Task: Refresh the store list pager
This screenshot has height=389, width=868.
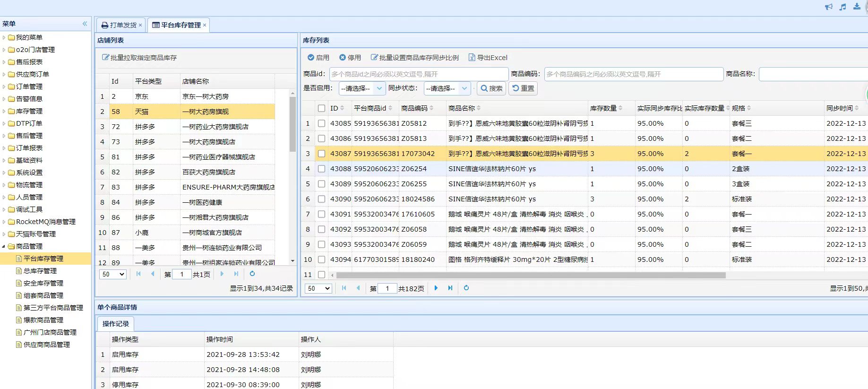Action: (x=252, y=274)
